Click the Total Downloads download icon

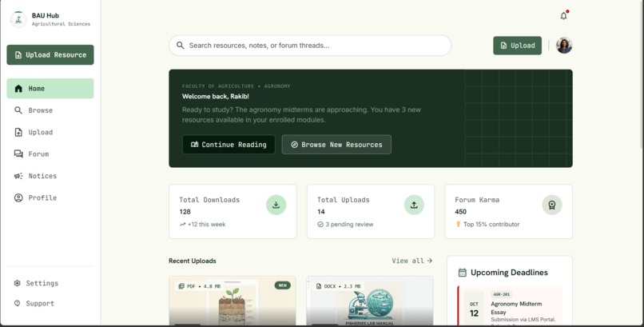[x=276, y=205]
